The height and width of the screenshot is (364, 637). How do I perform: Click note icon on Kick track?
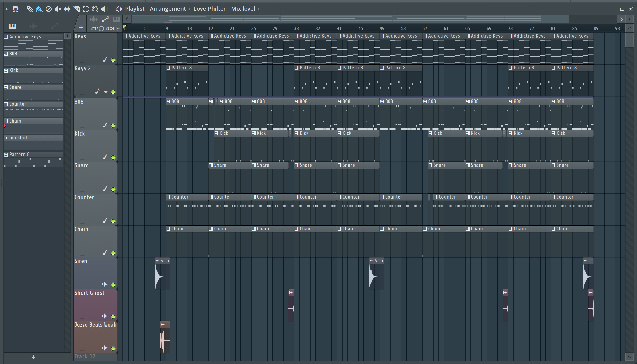coord(105,157)
